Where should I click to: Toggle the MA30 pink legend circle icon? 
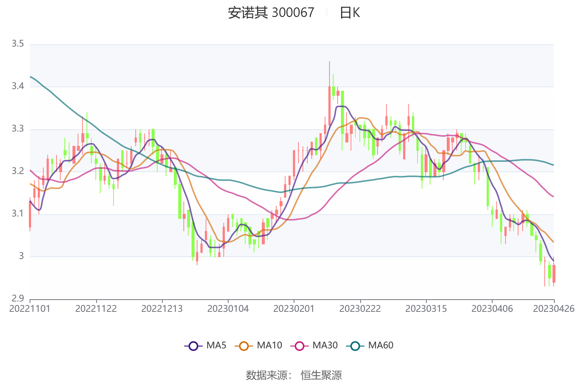pyautogui.click(x=300, y=346)
